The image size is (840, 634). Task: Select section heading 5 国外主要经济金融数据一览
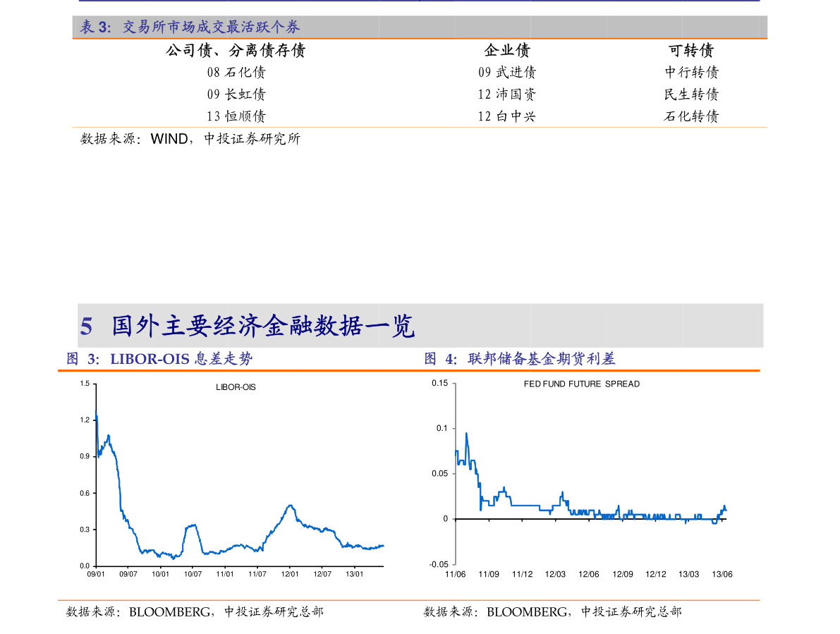pyautogui.click(x=248, y=325)
